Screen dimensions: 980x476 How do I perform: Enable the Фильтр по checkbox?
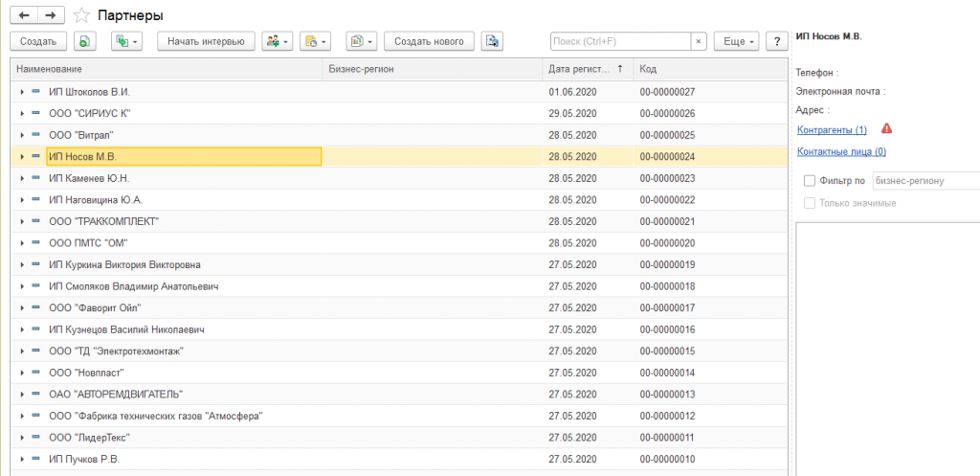tap(810, 180)
